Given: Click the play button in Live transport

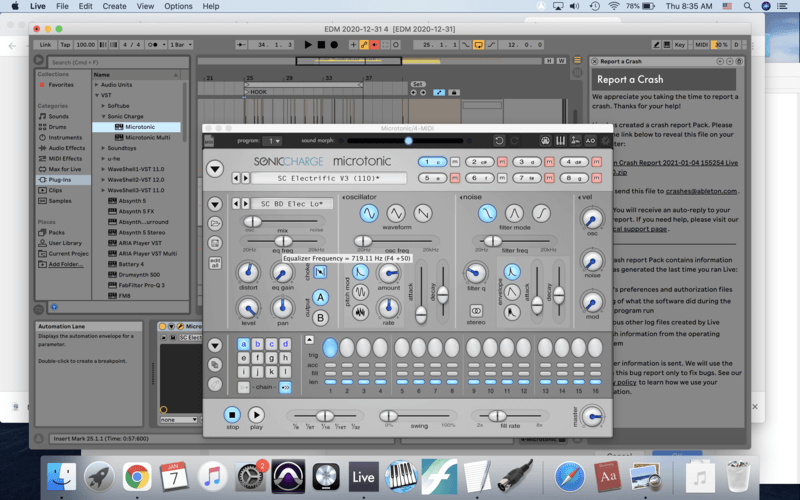Looking at the screenshot, I should point(308,45).
